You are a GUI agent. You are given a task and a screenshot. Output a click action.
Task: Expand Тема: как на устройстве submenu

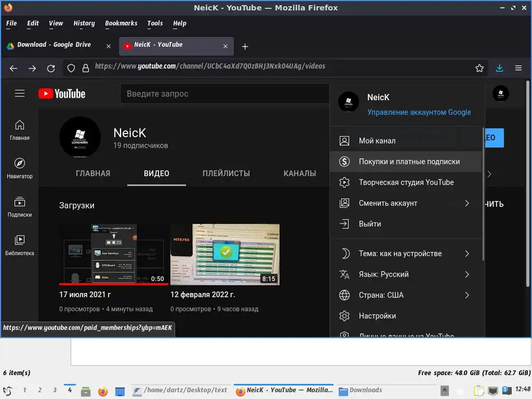(x=467, y=254)
